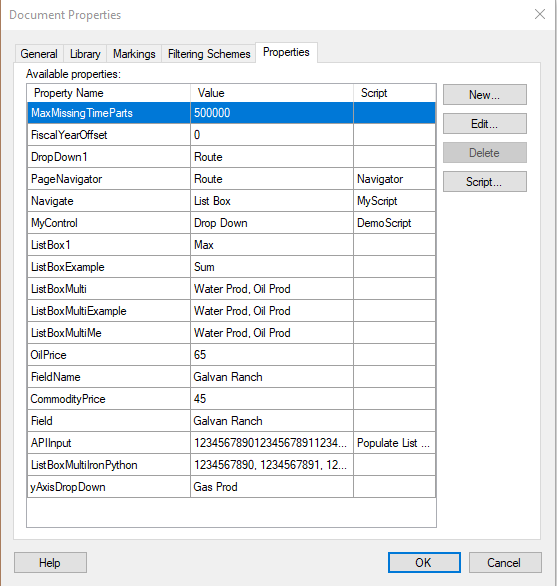
Task: Select the yAxisDropDown property row
Action: (231, 487)
